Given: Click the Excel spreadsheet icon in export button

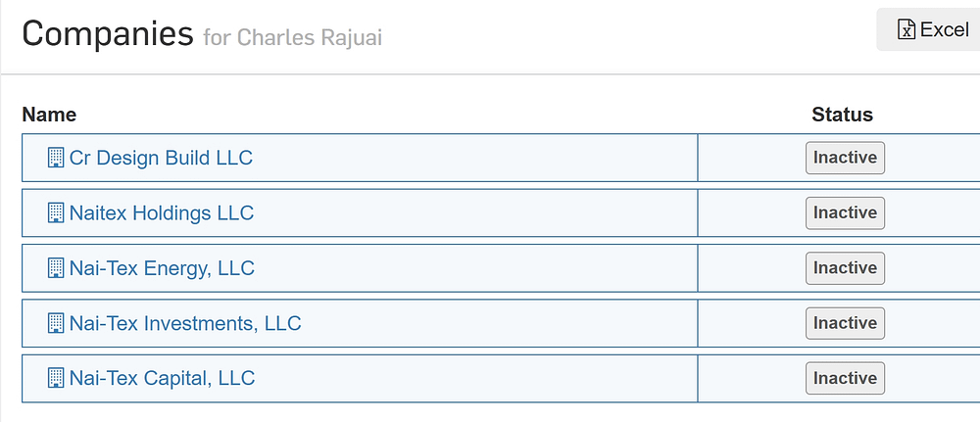Looking at the screenshot, I should tap(906, 29).
